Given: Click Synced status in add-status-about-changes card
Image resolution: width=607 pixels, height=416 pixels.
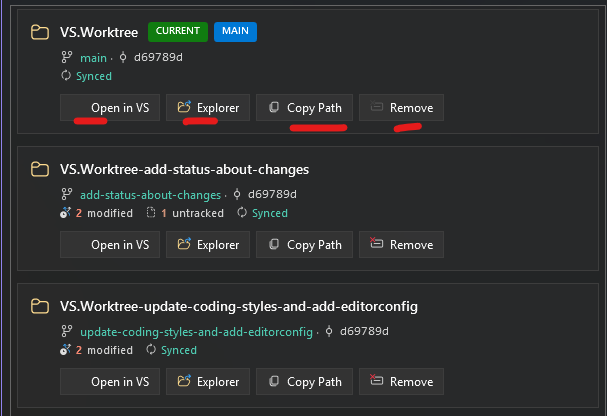Looking at the screenshot, I should coord(270,213).
